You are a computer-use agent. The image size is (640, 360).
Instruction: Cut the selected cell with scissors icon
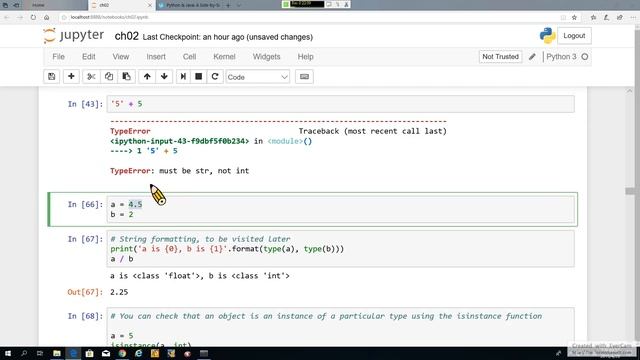91,77
